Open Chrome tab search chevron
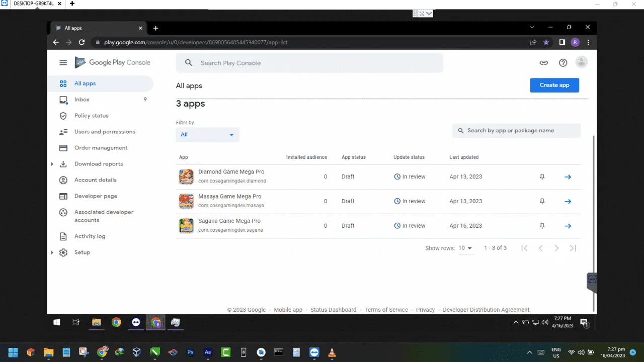The width and height of the screenshot is (644, 362). (x=532, y=27)
